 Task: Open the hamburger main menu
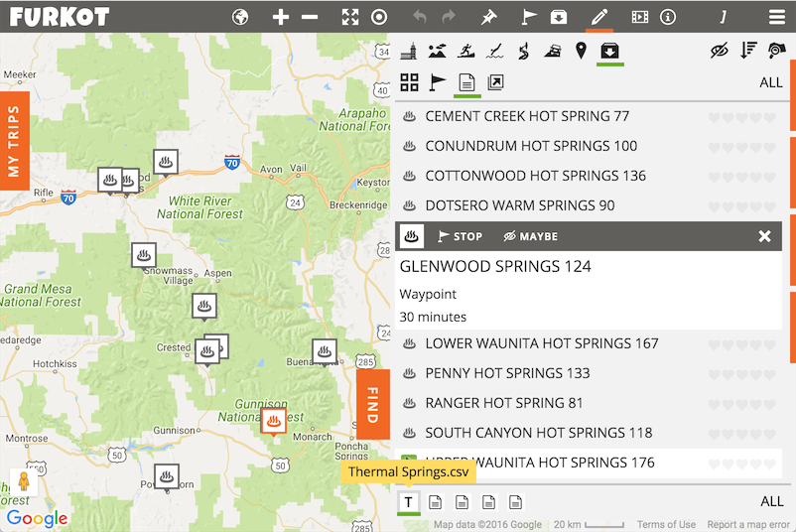point(776,17)
